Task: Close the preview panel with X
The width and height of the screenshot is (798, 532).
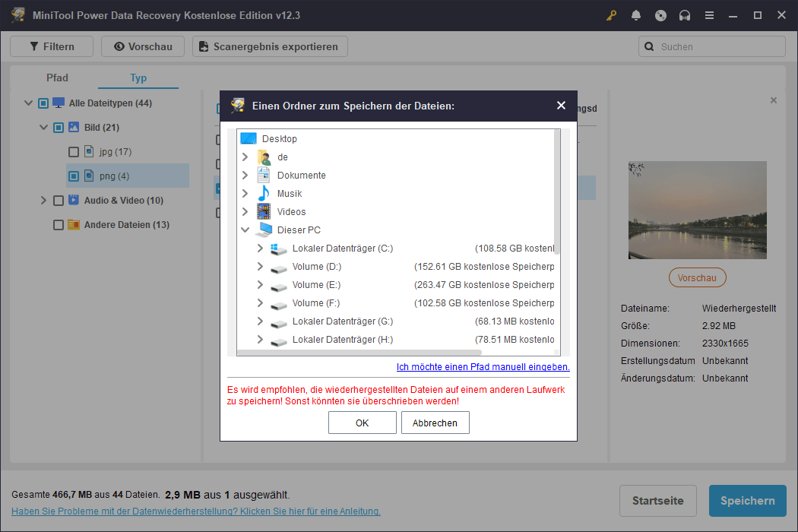Action: [x=773, y=100]
